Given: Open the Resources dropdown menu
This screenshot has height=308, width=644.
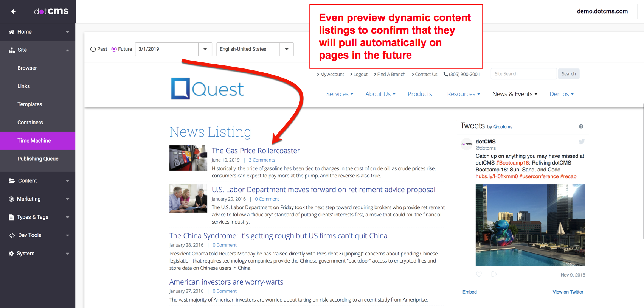Looking at the screenshot, I should point(464,94).
